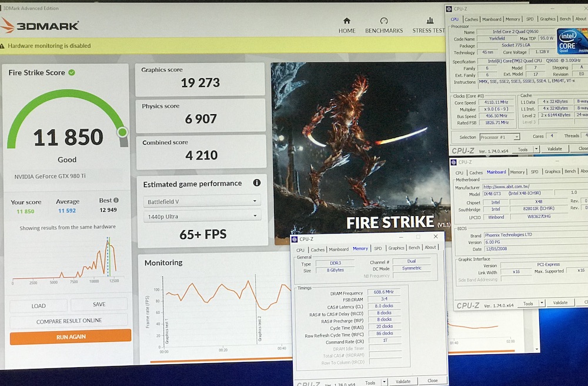The height and width of the screenshot is (386, 588).
Task: Open the HOME house icon
Action: tap(347, 21)
